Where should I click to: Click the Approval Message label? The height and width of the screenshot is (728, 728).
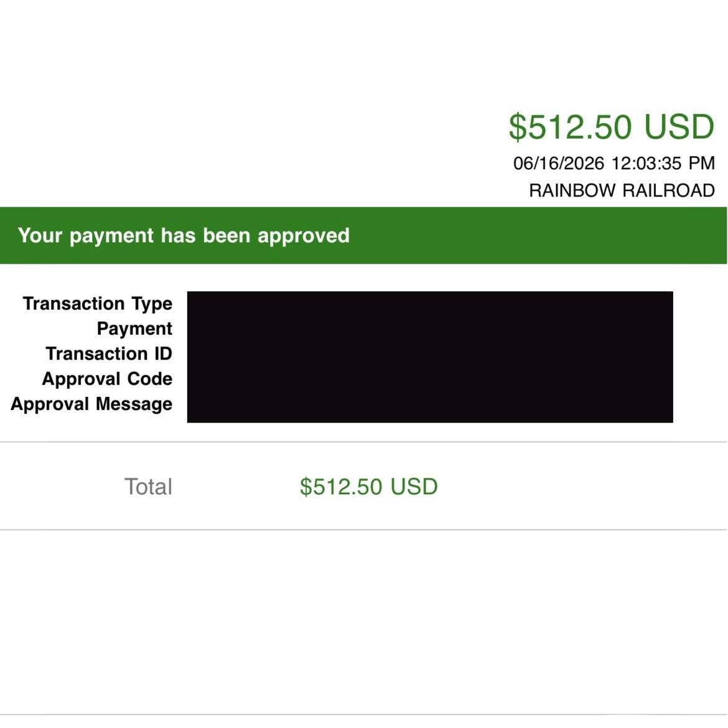(x=91, y=404)
